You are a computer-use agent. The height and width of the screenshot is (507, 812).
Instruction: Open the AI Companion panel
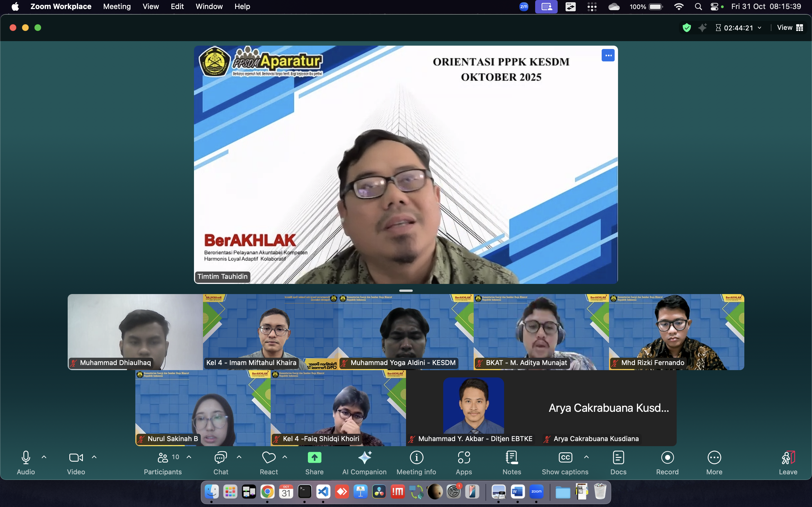pyautogui.click(x=364, y=458)
